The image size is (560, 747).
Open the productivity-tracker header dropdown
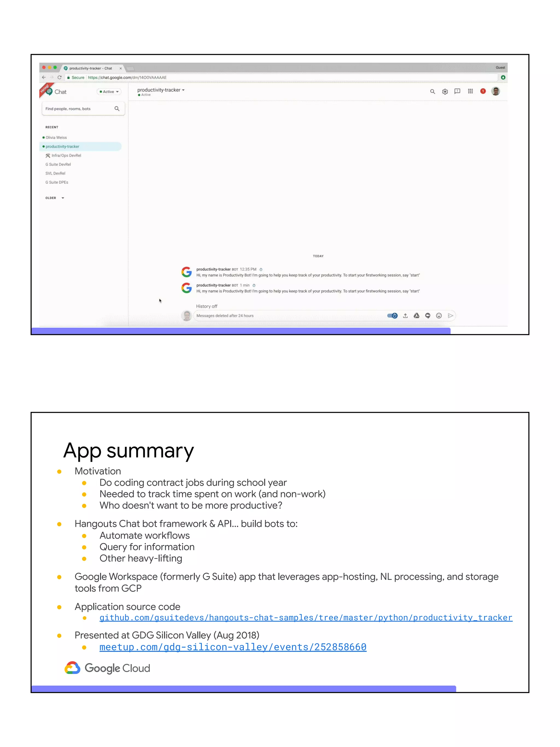pos(161,90)
